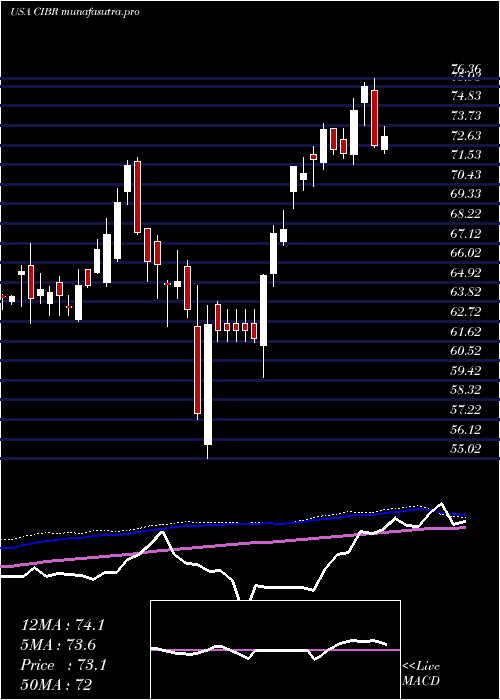Select the 55.02 lowest price label
The image size is (500, 700).
pos(467,449)
